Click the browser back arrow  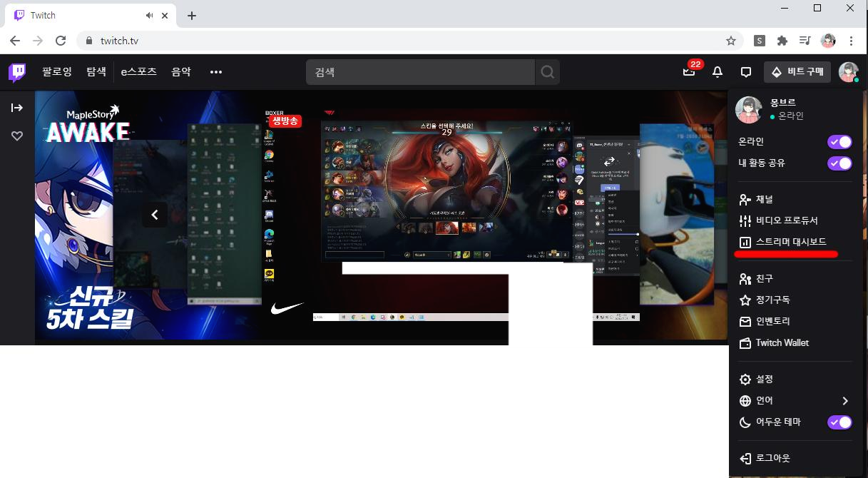(15, 41)
